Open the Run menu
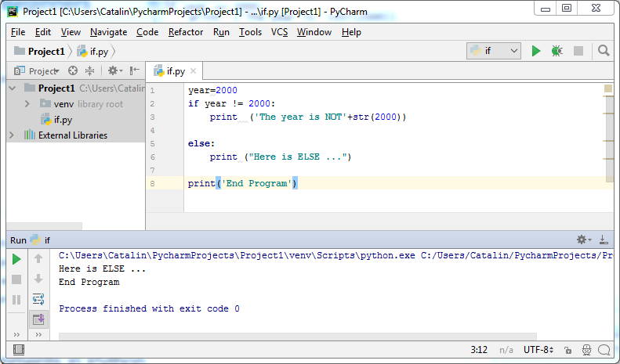 [221, 32]
